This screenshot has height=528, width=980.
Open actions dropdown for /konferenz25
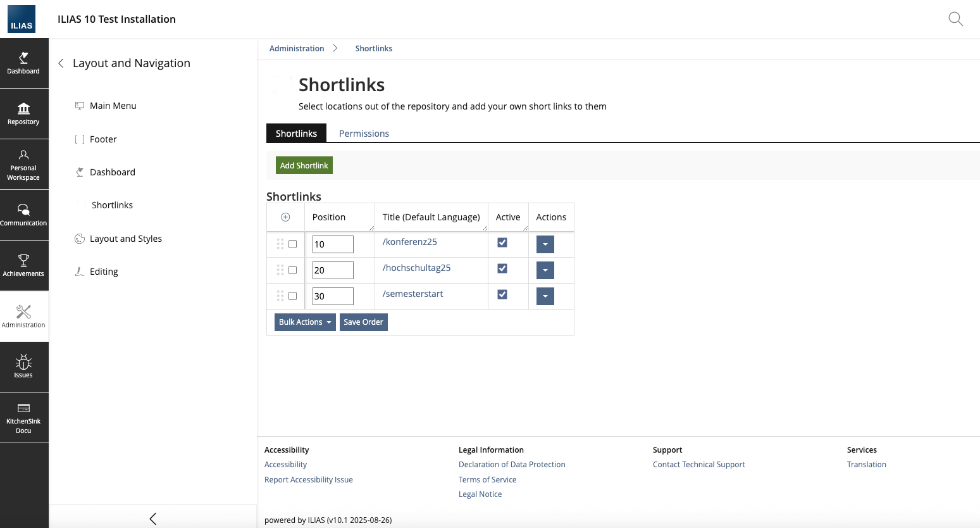coord(545,244)
